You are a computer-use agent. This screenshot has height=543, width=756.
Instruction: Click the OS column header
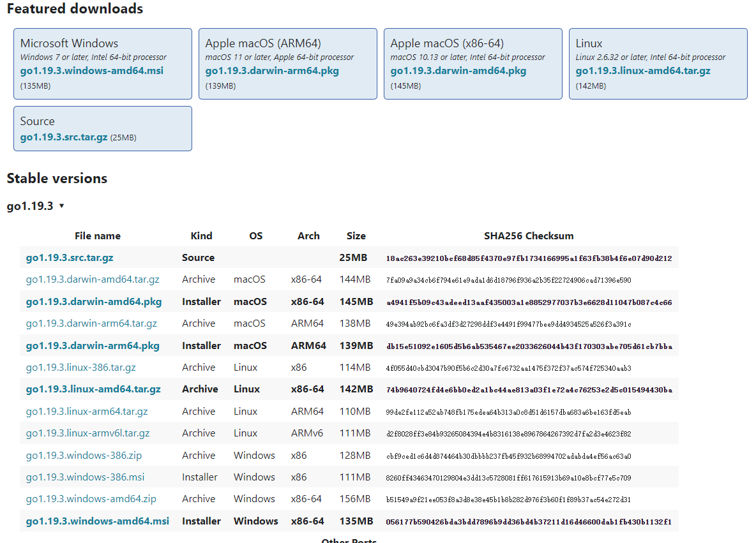[256, 236]
